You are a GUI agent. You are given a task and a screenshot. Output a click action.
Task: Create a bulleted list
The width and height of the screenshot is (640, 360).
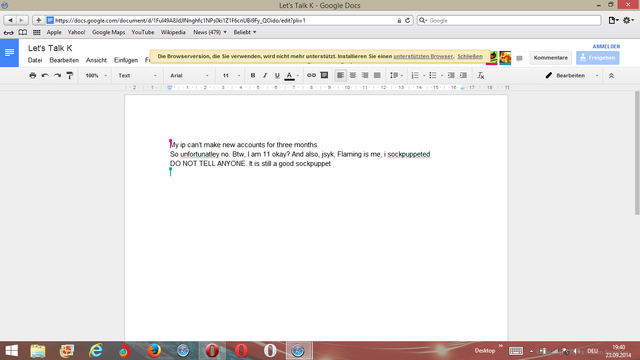(x=433, y=76)
